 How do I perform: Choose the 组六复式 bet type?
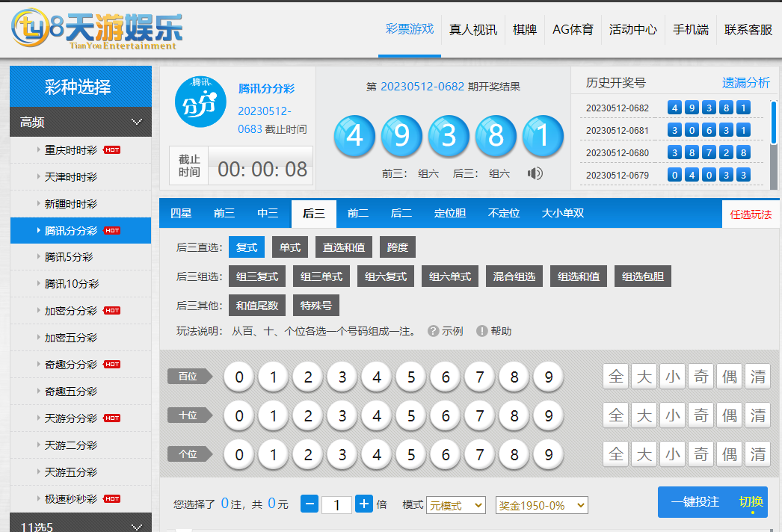[x=386, y=276]
